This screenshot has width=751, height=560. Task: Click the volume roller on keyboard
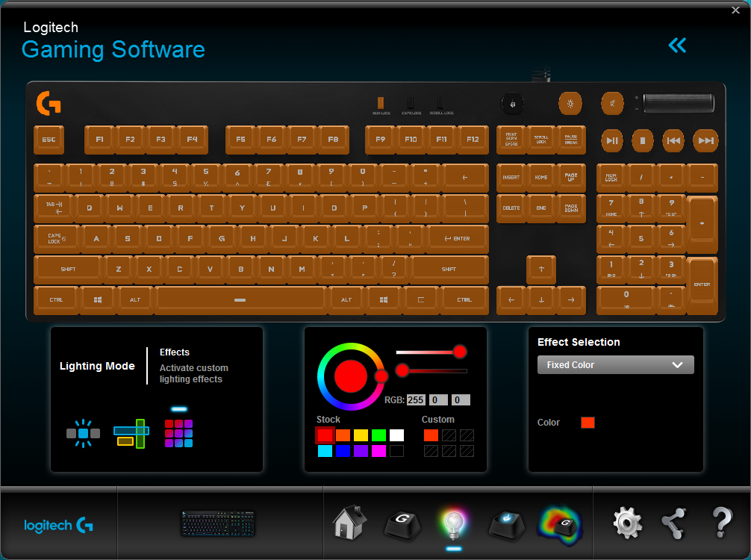(679, 104)
